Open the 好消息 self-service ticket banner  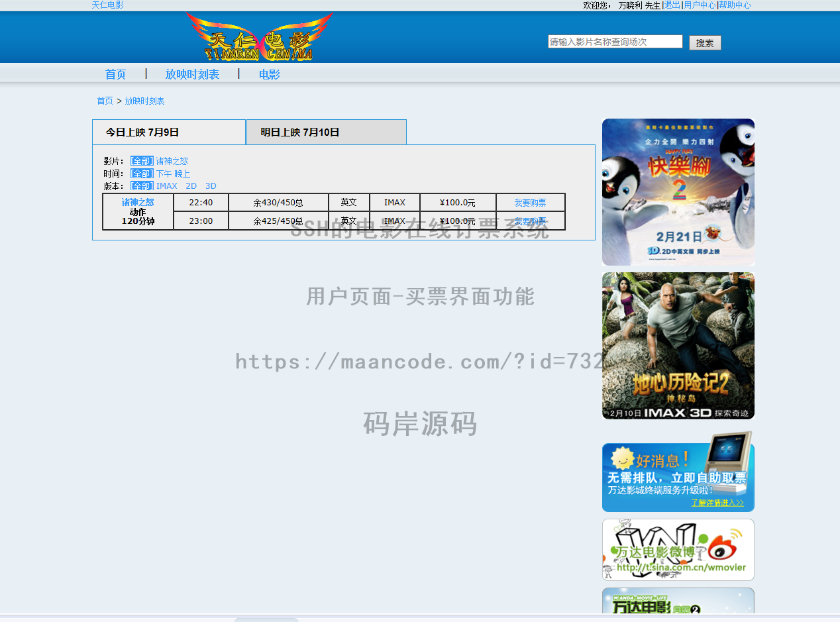[x=678, y=472]
